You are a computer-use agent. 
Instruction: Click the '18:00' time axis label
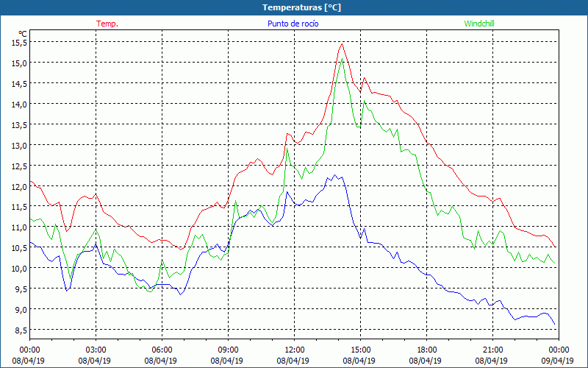426,350
